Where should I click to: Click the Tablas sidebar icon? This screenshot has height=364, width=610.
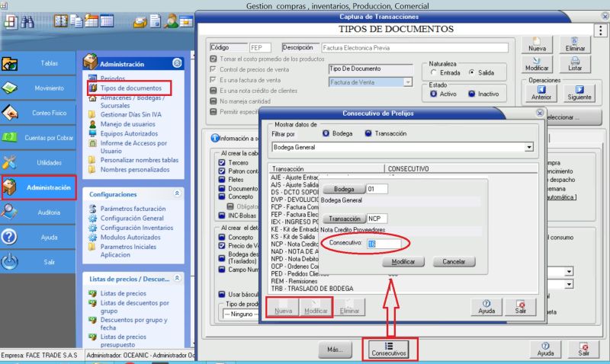[11, 64]
